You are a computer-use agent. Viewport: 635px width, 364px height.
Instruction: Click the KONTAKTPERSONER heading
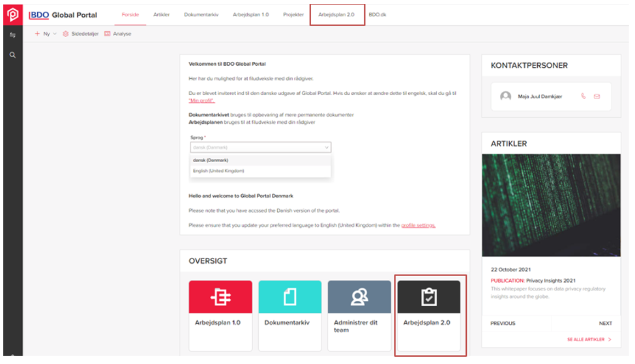click(529, 66)
